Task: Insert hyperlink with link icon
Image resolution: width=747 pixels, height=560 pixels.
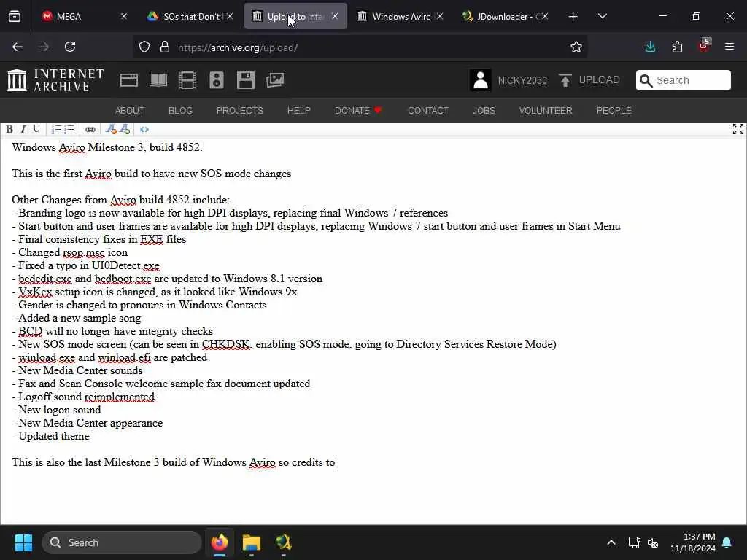Action: tap(90, 130)
